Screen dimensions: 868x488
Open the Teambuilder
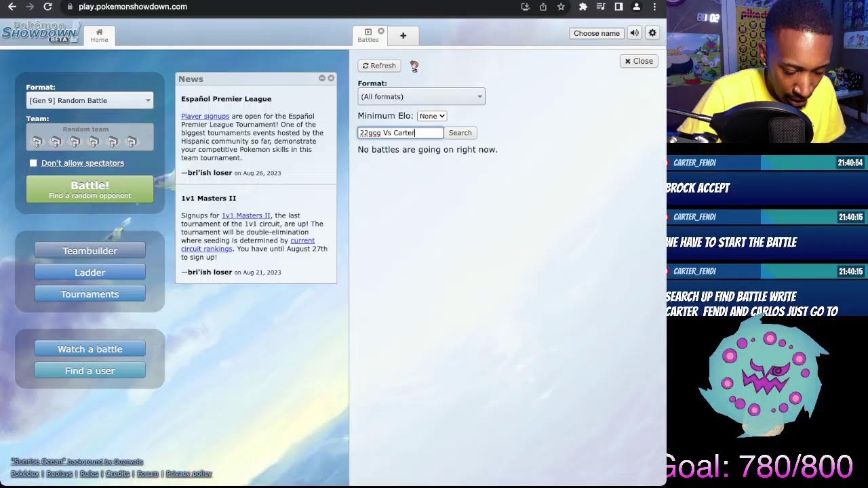(90, 251)
